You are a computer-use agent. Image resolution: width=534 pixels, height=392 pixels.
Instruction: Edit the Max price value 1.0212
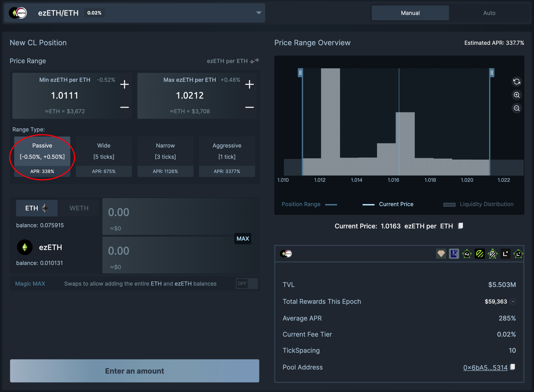pos(190,96)
